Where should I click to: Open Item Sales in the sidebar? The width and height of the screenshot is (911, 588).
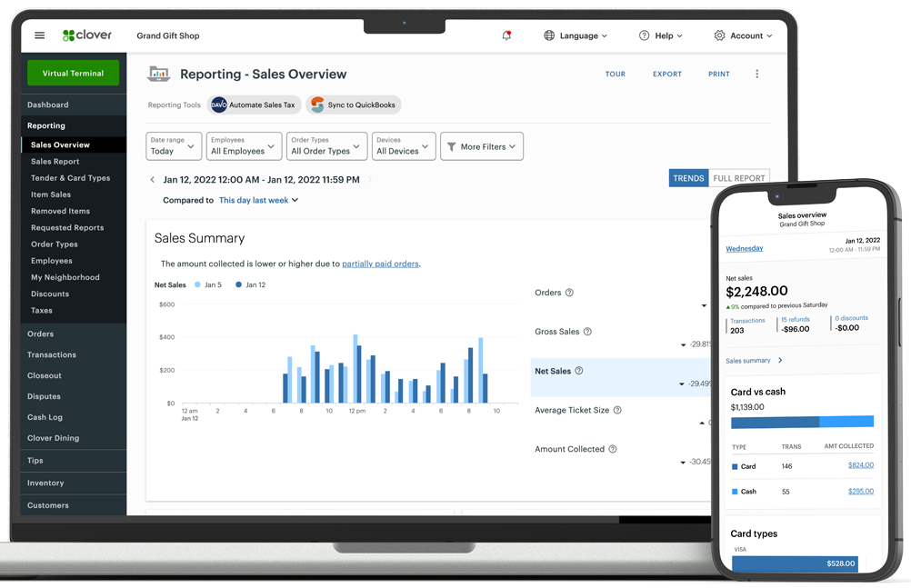[51, 194]
